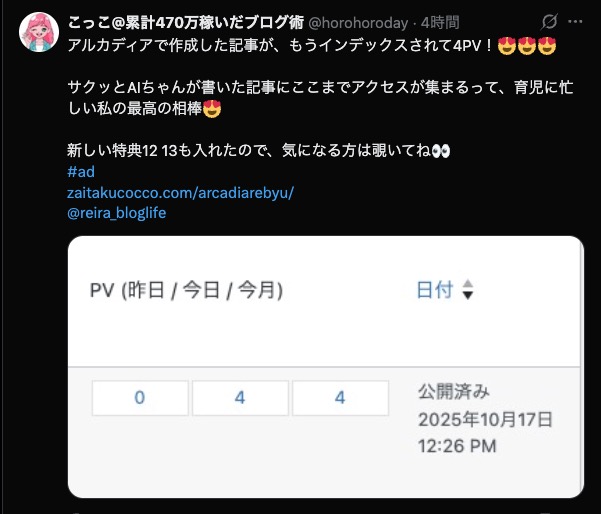The image size is (601, 514).
Task: Open the tweet's more options ellipsis
Action: 577,21
